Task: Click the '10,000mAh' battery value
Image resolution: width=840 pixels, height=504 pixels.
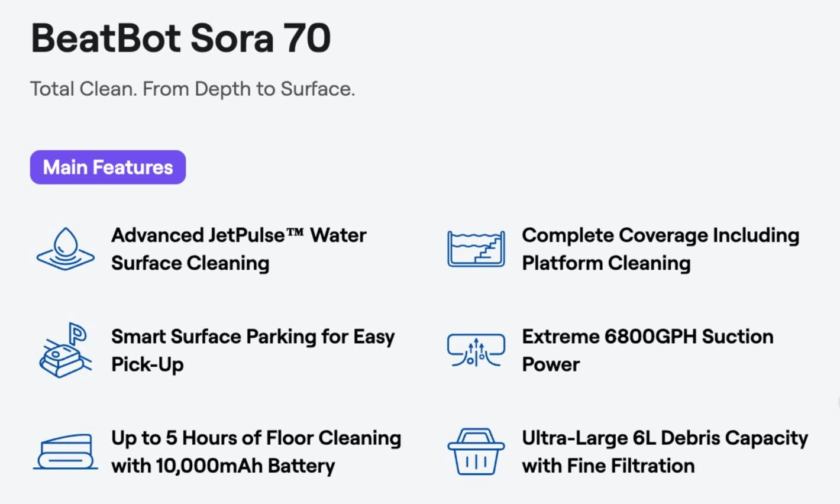Action: pos(209,466)
